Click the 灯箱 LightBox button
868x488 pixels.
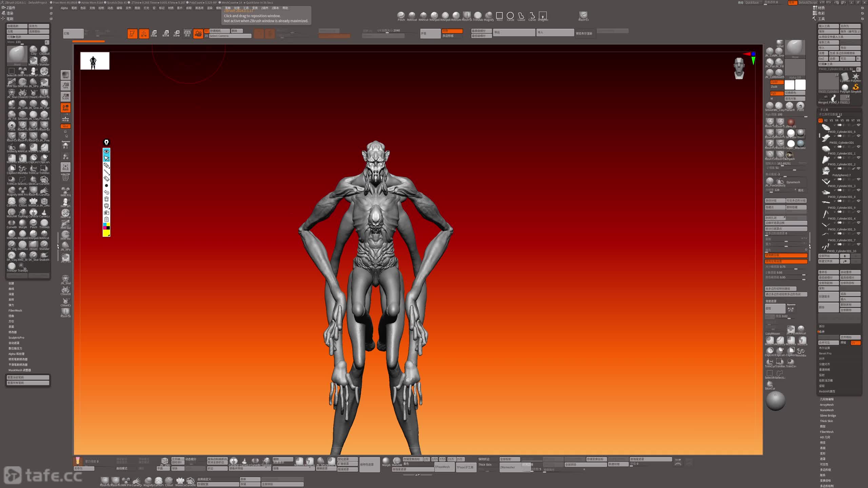coord(73,34)
